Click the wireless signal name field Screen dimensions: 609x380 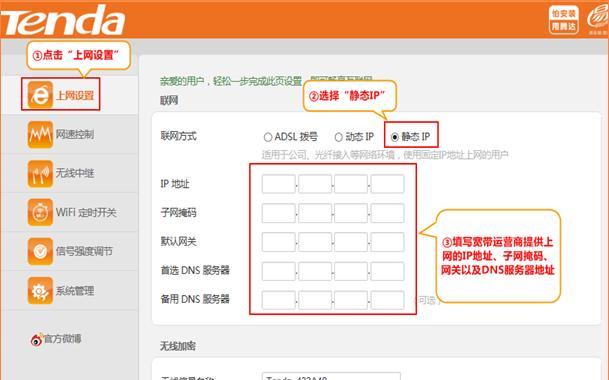[331, 376]
